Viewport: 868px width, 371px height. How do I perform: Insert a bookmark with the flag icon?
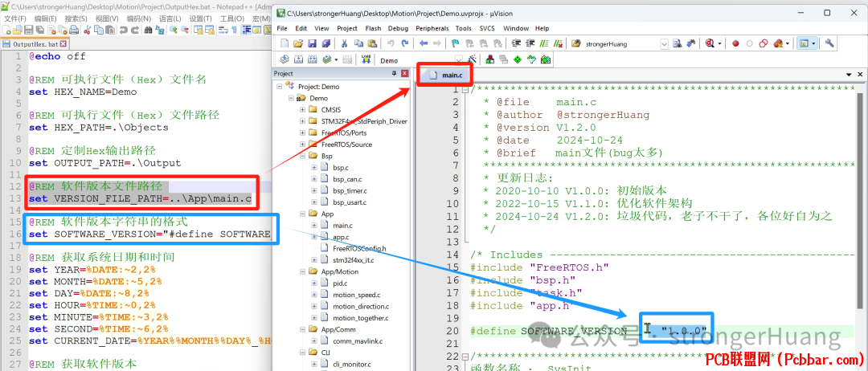(x=456, y=43)
